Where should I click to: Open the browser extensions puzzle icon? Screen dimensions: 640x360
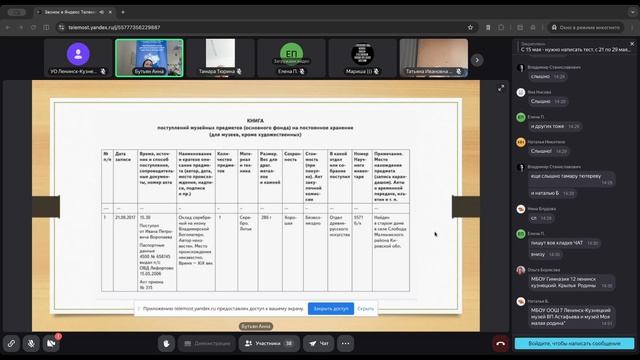(501, 27)
